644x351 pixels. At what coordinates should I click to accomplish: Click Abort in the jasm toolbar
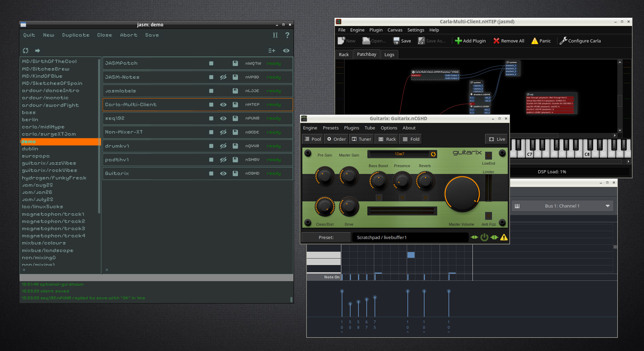(x=129, y=35)
